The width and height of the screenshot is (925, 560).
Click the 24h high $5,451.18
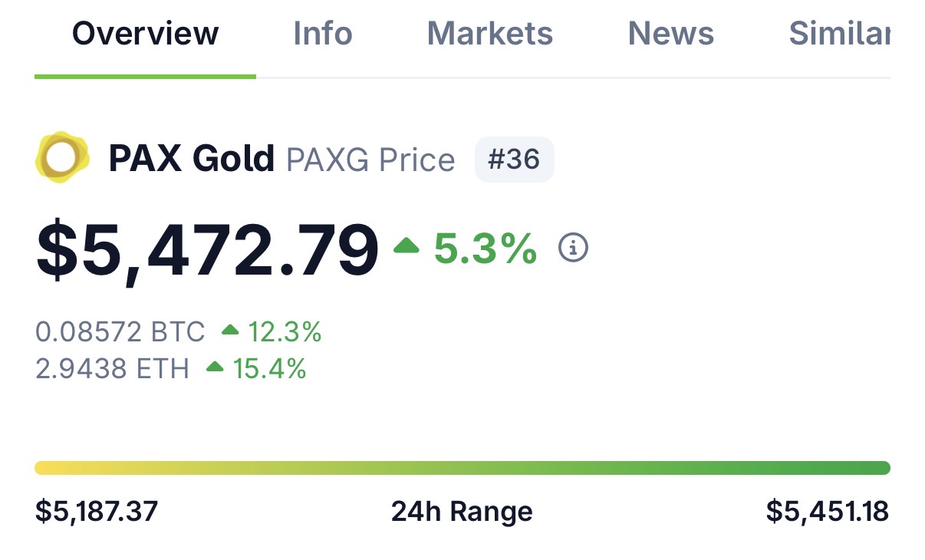(x=828, y=510)
